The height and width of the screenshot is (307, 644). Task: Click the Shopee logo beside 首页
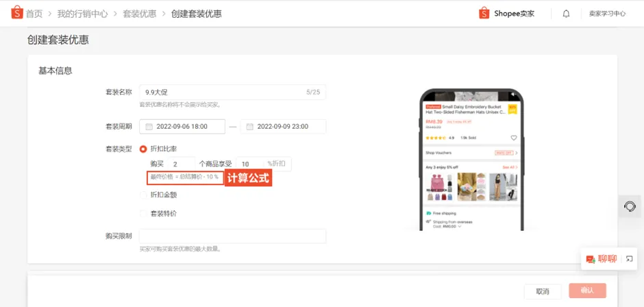click(17, 13)
